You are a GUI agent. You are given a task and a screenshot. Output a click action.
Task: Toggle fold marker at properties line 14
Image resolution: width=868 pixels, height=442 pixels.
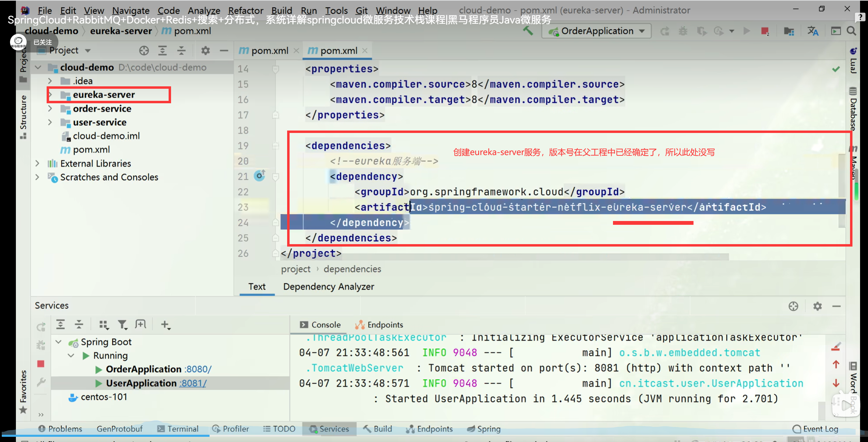[x=275, y=69]
